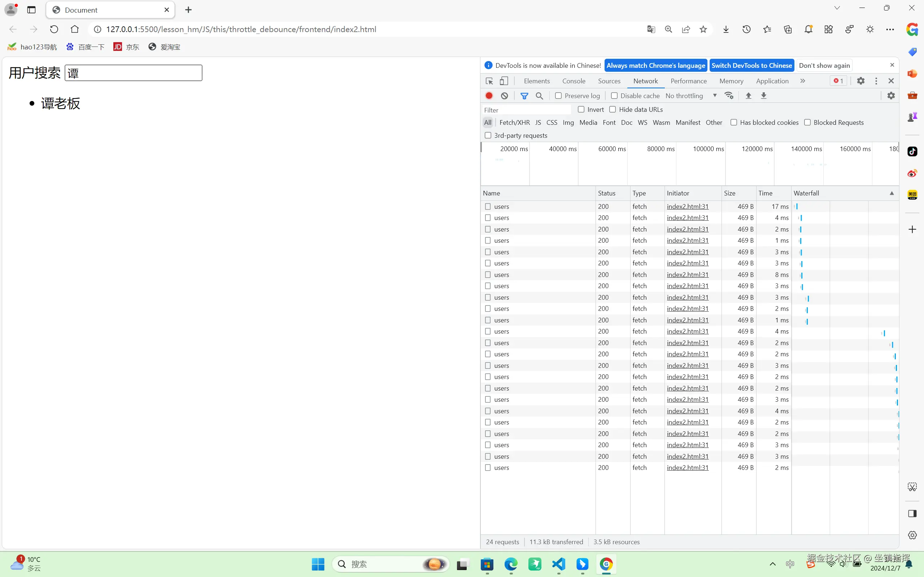Tick the Hide data URLs checkbox
The height and width of the screenshot is (577, 924).
[x=613, y=110]
